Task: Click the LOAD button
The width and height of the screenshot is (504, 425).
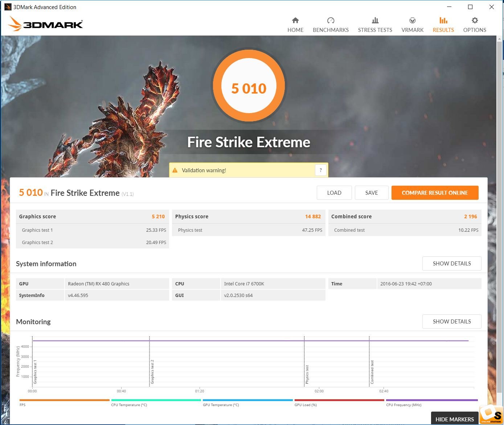Action: [334, 193]
